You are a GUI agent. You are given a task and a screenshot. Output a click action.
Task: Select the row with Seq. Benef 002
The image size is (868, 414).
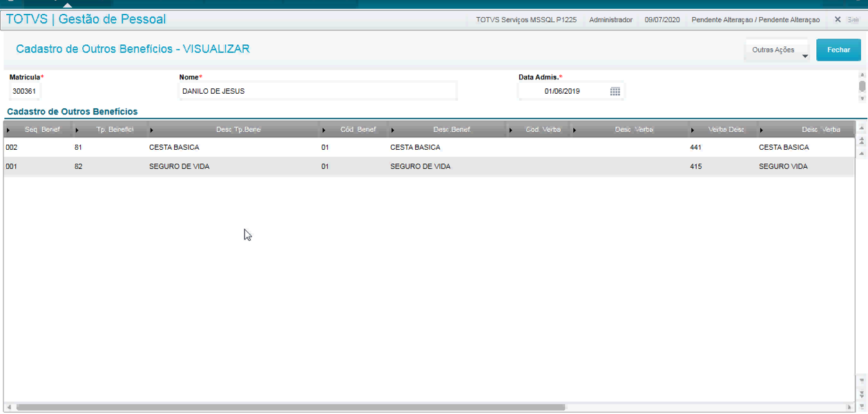pos(429,148)
